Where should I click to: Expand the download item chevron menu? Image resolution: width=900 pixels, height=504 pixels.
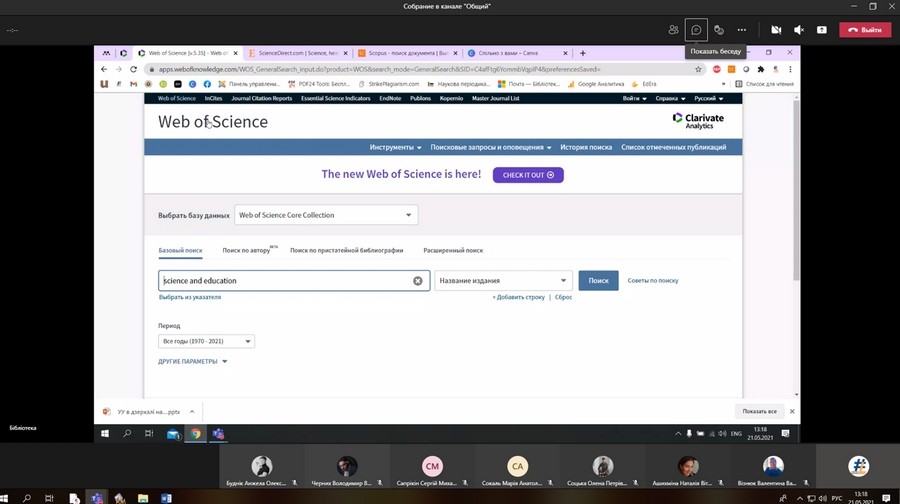coord(192,412)
